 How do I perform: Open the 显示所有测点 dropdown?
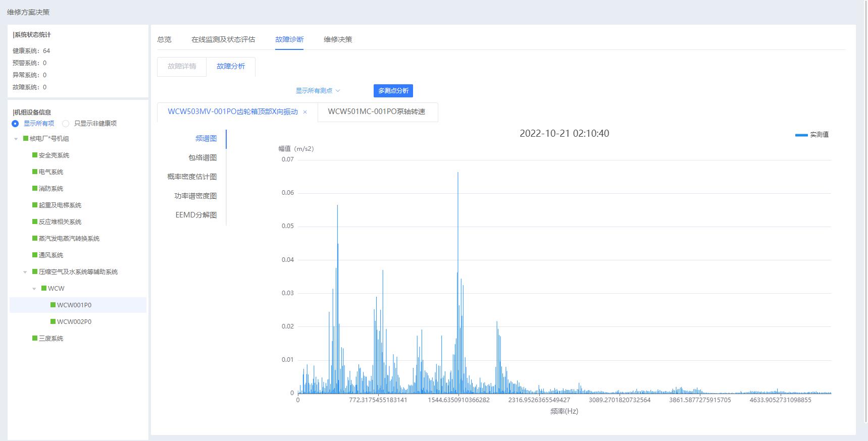point(318,91)
